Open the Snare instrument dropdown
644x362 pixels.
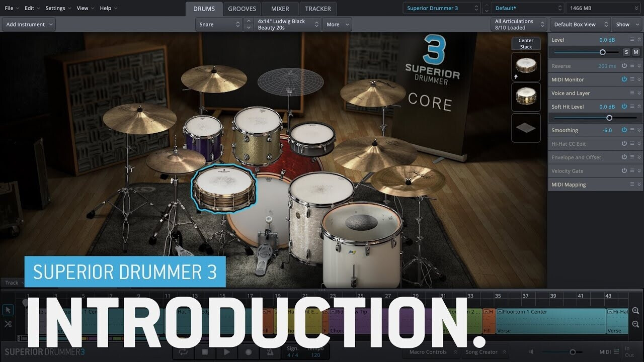220,24
